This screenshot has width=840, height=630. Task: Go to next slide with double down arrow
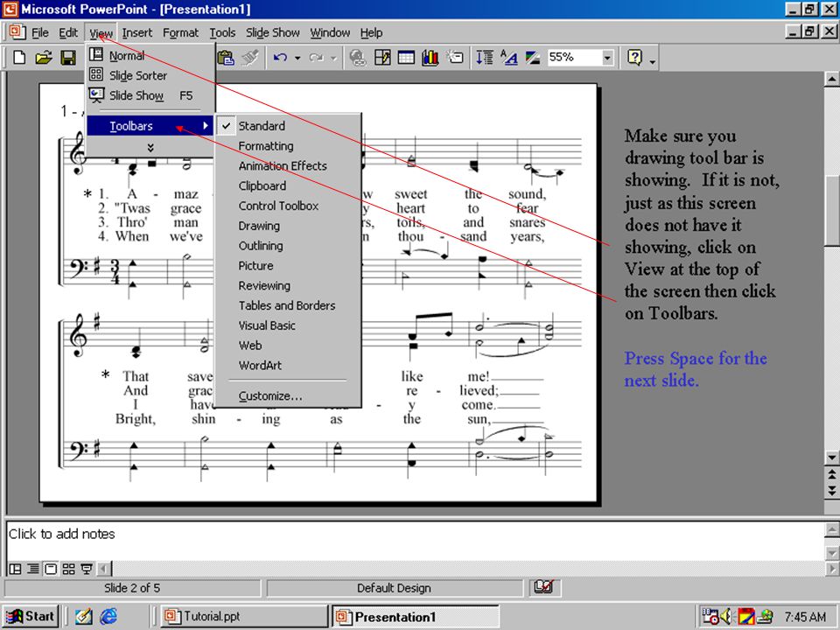click(831, 490)
